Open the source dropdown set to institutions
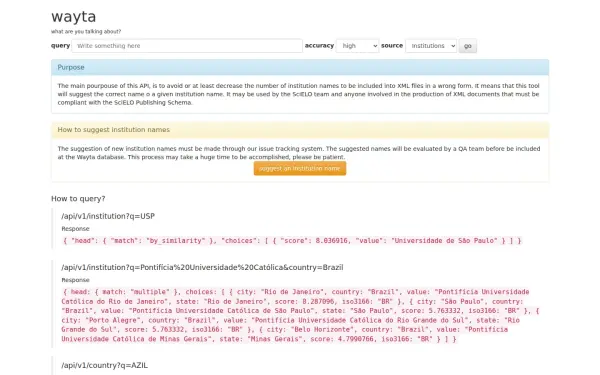 pyautogui.click(x=431, y=46)
